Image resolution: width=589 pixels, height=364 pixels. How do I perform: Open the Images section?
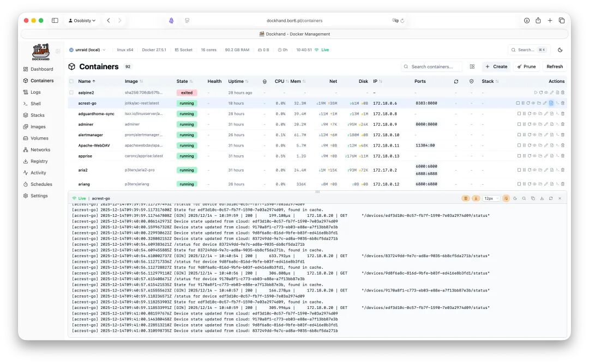coord(34,127)
